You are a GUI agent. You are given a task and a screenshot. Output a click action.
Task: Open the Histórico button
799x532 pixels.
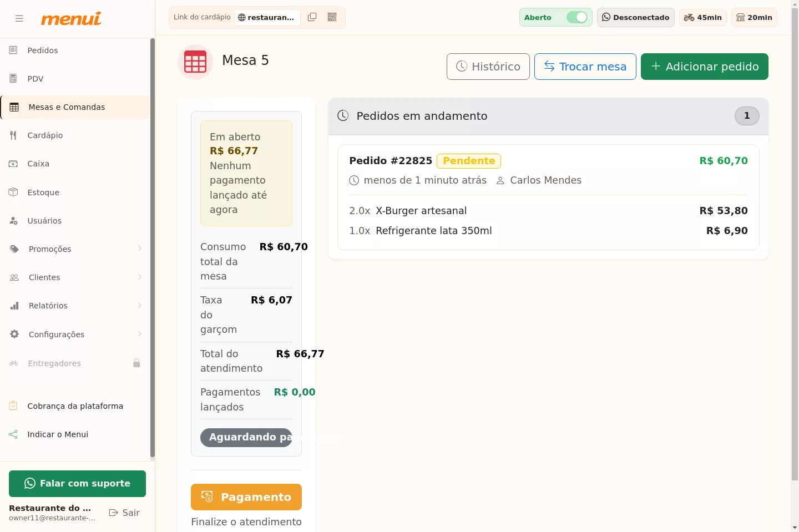click(488, 67)
